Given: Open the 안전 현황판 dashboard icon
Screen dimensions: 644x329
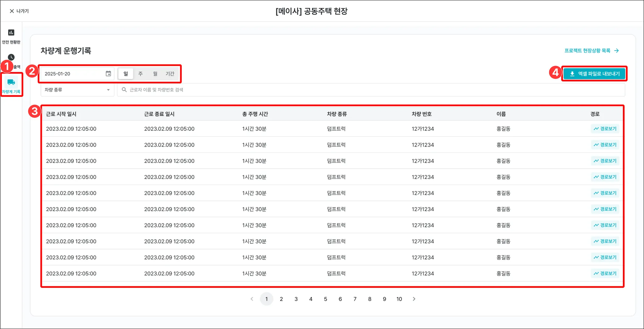Looking at the screenshot, I should 11,33.
